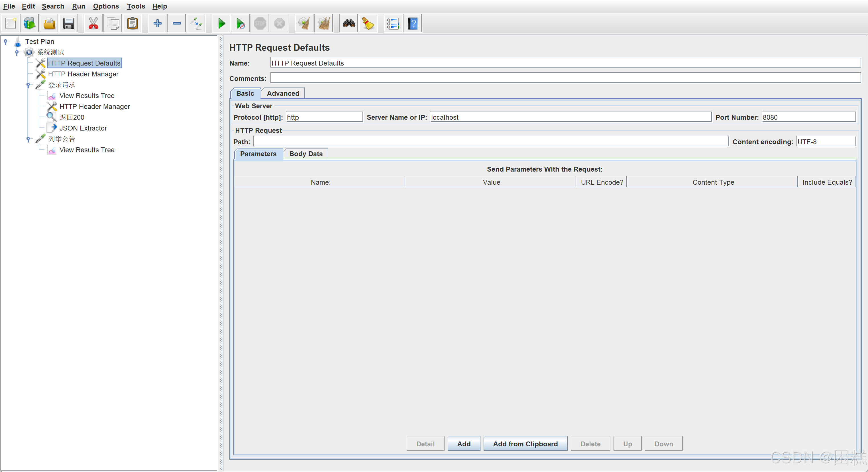The width and height of the screenshot is (868, 472).
Task: Click Start no pauses icon
Action: click(x=240, y=24)
